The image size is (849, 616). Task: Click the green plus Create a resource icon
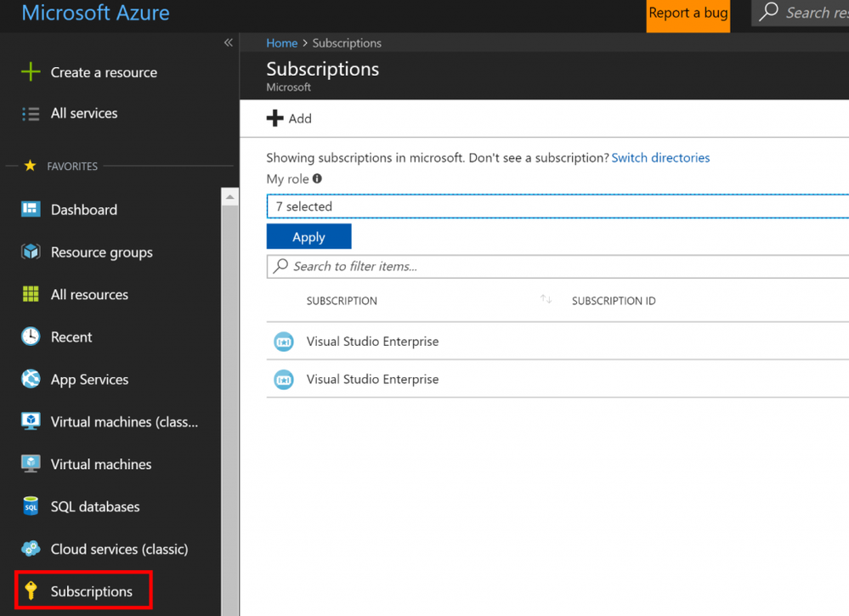[31, 71]
